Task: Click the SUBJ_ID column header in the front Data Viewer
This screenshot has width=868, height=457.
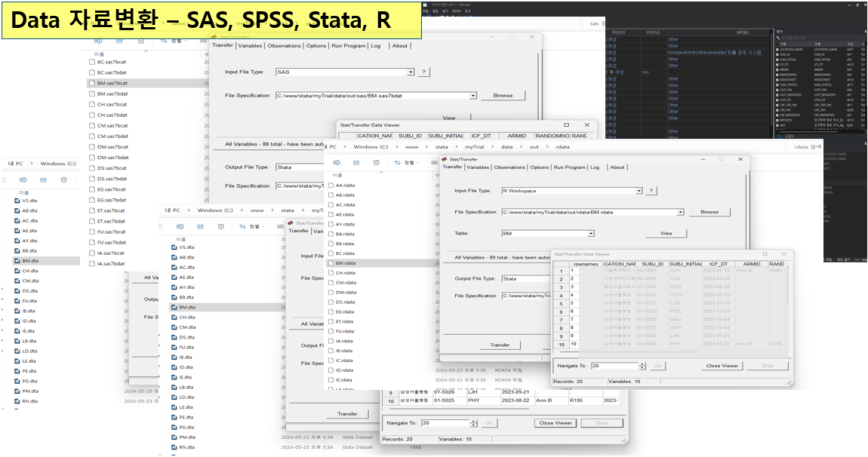Action: pos(652,264)
